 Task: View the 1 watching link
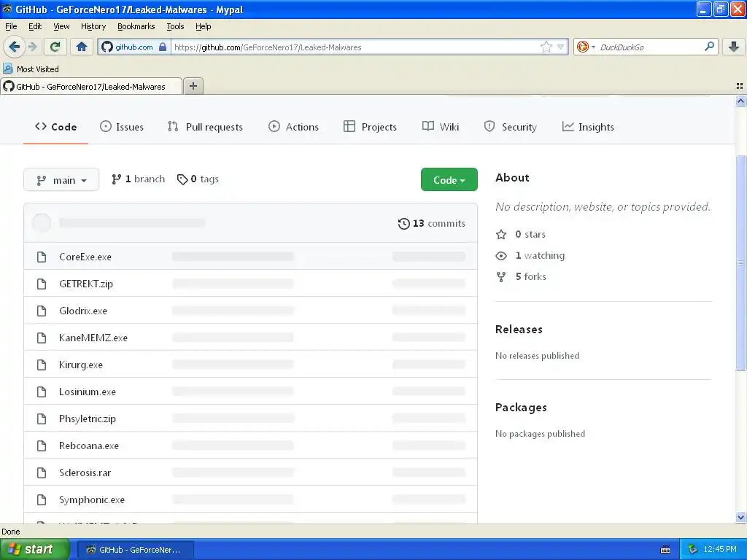pyautogui.click(x=530, y=256)
